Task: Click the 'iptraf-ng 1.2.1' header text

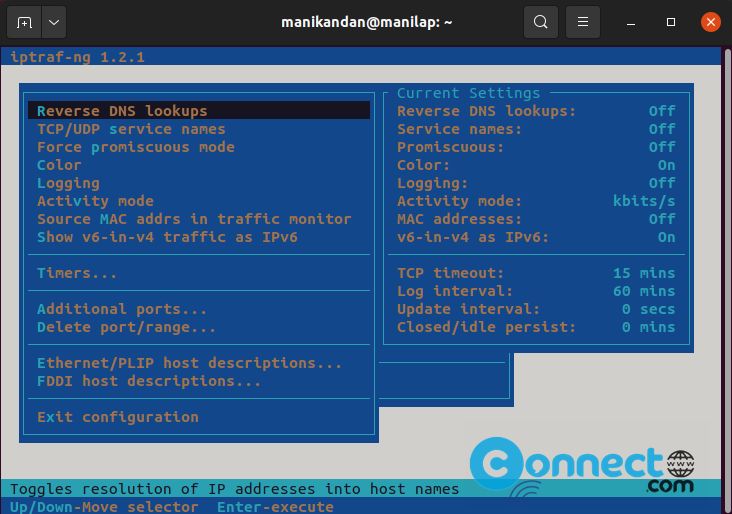Action: coord(77,57)
